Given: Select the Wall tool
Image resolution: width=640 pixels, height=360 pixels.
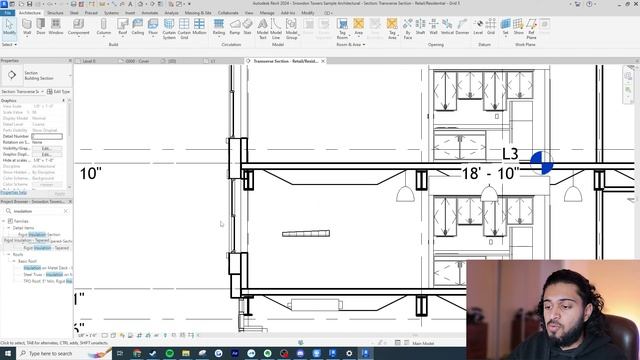Looking at the screenshot, I should point(27,27).
